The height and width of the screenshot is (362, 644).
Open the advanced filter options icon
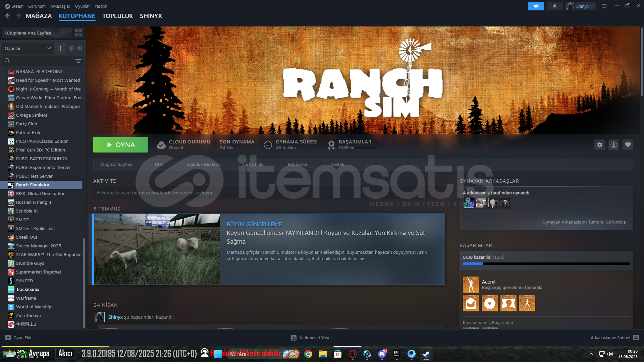pyautogui.click(x=78, y=61)
